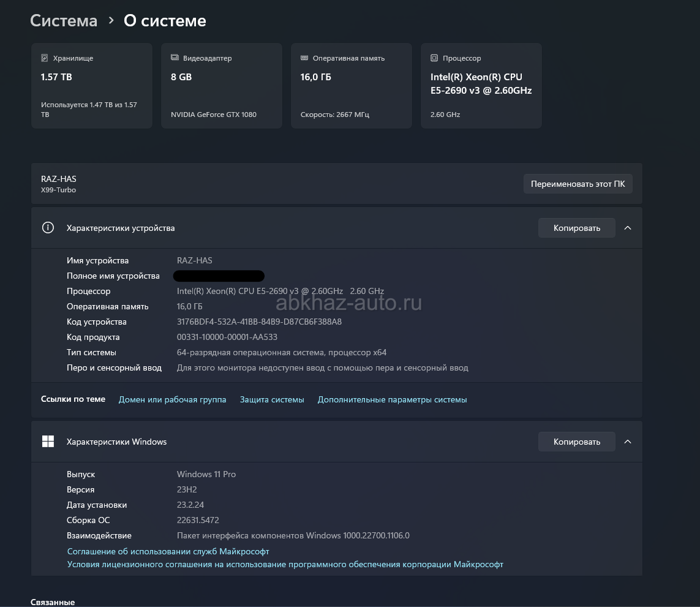Click the Ссылки по теме label
This screenshot has height=607, width=700.
click(73, 399)
